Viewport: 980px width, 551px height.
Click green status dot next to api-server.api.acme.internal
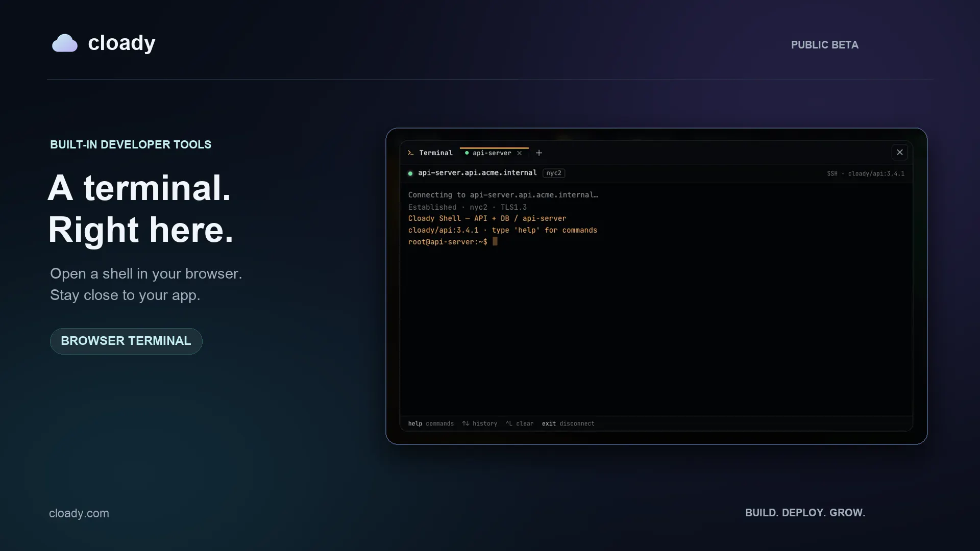410,173
